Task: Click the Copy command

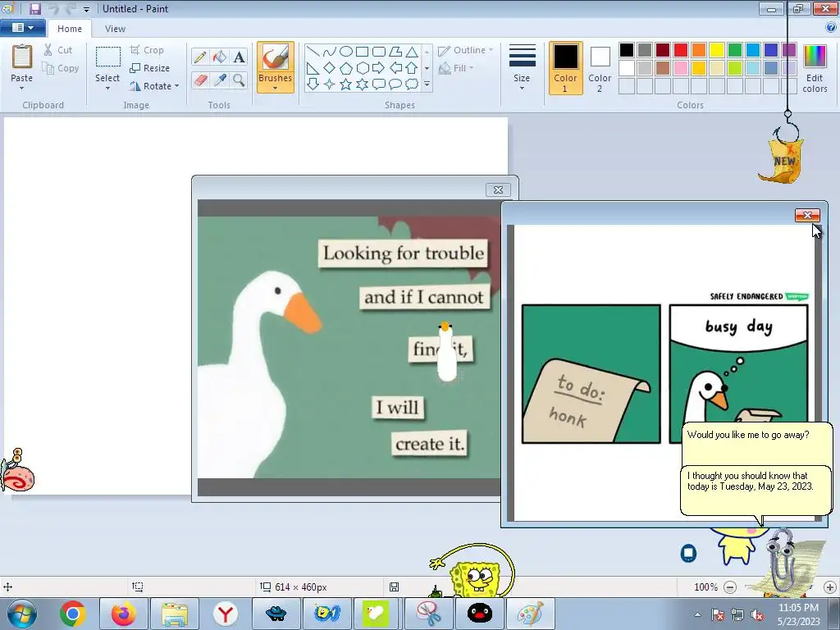Action: point(61,68)
